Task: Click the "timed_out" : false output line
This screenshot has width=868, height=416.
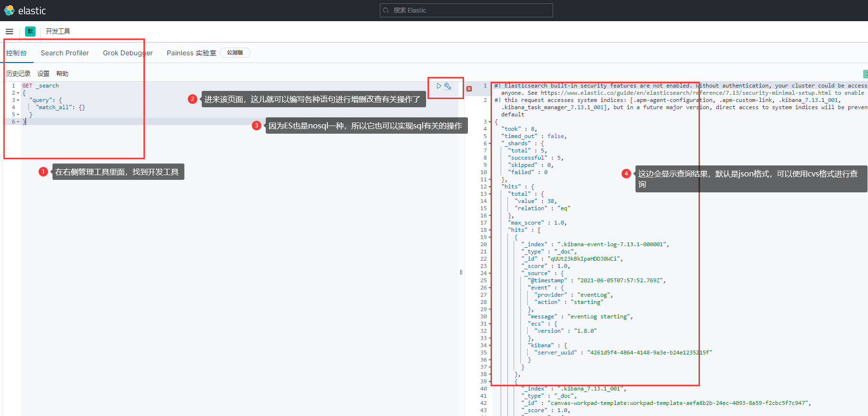Action: coord(534,136)
